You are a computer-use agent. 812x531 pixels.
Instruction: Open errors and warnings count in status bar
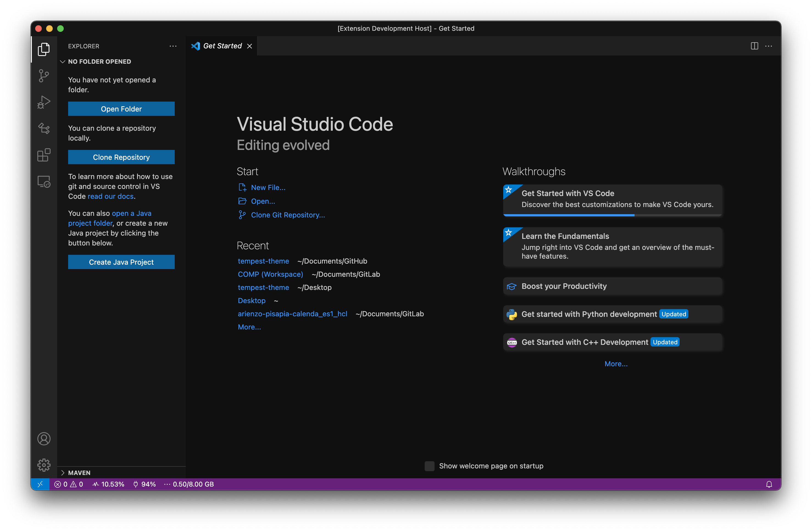pyautogui.click(x=69, y=484)
